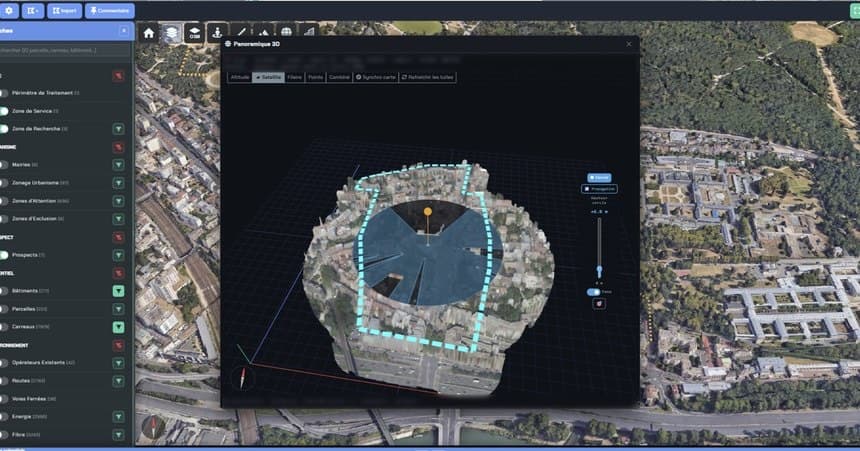Open the filter for Prospects
Viewport: 860px width, 451px height.
pyautogui.click(x=118, y=255)
